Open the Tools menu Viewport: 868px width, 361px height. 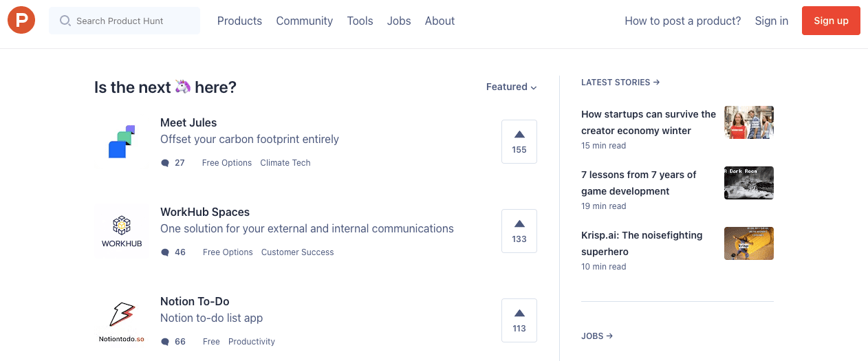tap(360, 21)
